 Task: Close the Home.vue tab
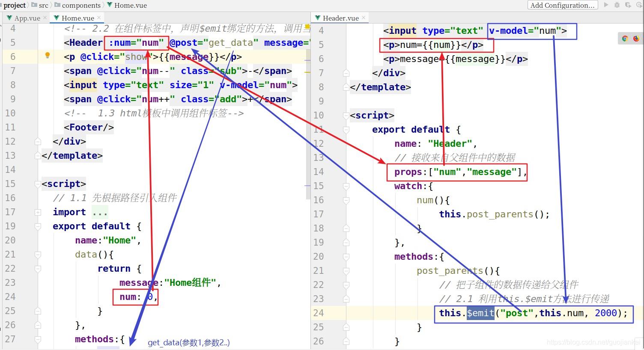[99, 18]
